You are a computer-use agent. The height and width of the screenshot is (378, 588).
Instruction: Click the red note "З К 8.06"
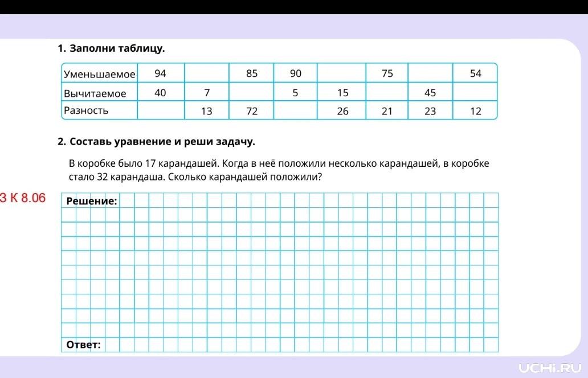click(22, 198)
